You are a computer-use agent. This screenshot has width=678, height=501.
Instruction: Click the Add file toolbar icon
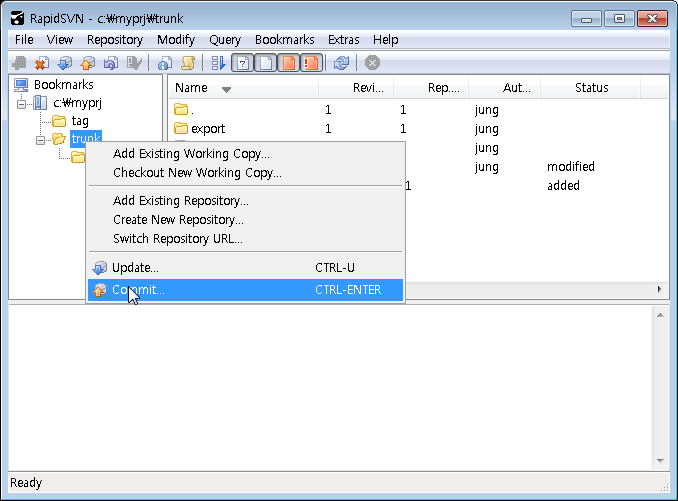point(19,63)
